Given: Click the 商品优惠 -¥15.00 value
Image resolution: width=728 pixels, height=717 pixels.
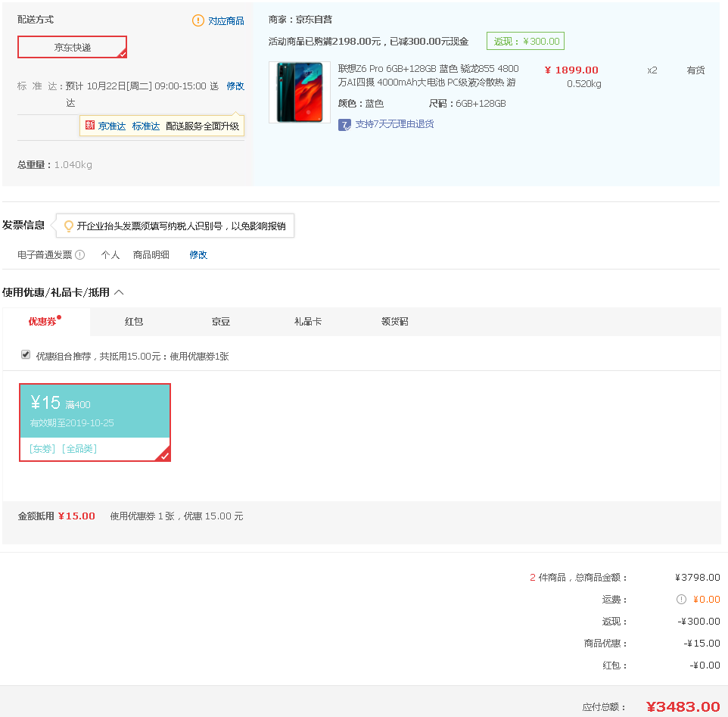Looking at the screenshot, I should (x=702, y=643).
